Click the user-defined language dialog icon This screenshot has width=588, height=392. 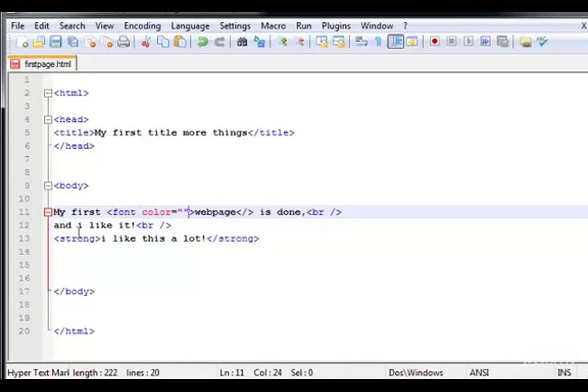[x=412, y=41]
